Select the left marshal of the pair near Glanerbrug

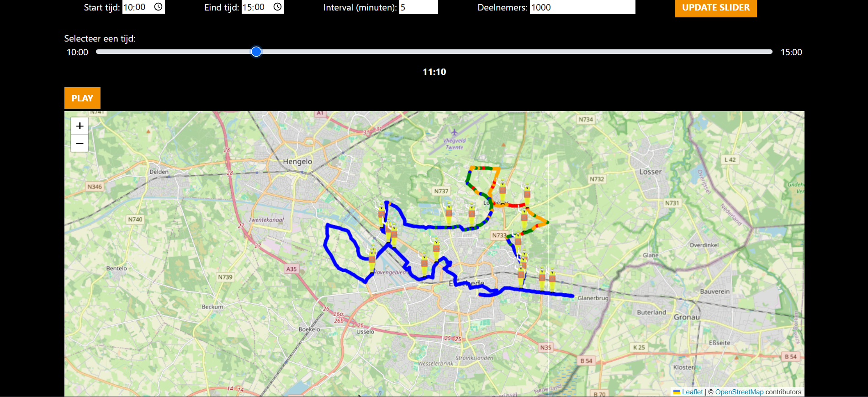pyautogui.click(x=542, y=279)
